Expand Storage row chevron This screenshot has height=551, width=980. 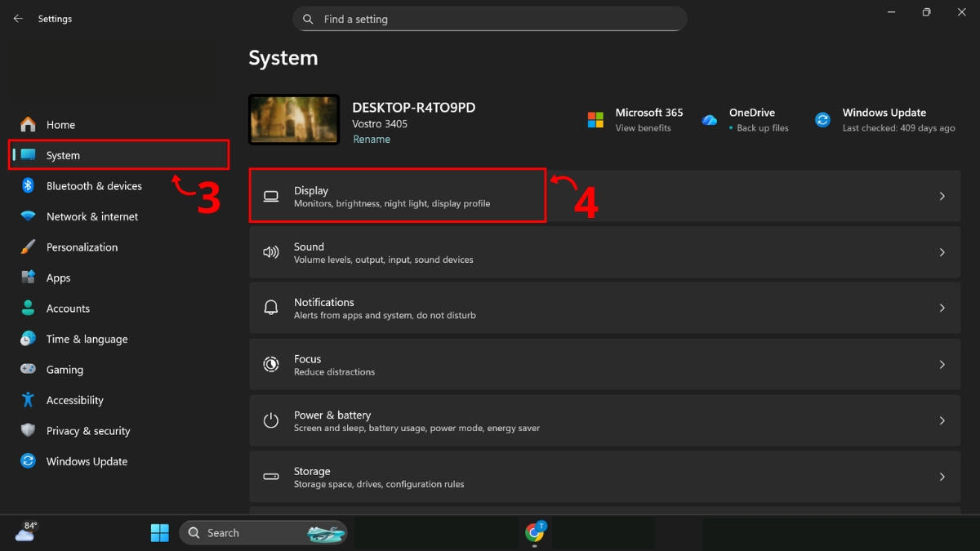[942, 477]
